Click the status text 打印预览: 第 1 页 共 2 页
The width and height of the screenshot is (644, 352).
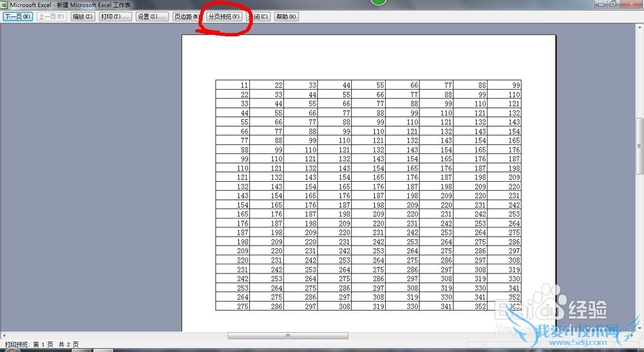(41, 344)
